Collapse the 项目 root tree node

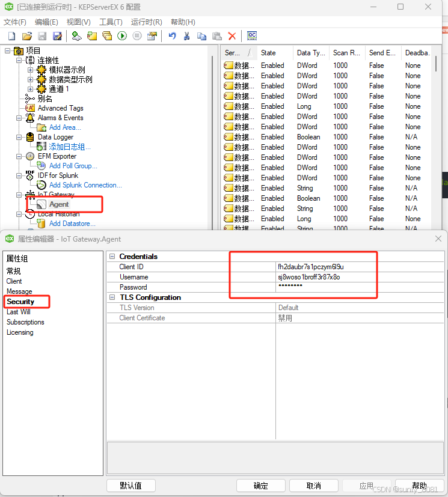point(8,50)
